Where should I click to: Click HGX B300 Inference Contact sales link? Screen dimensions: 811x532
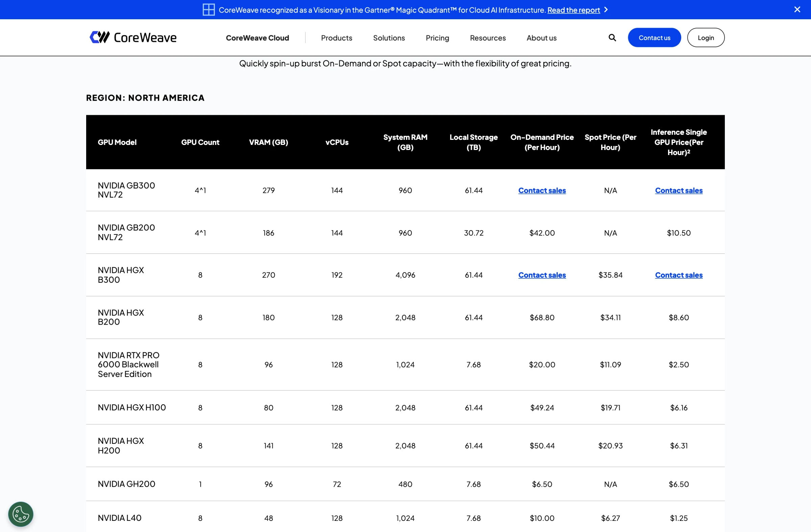click(x=679, y=275)
